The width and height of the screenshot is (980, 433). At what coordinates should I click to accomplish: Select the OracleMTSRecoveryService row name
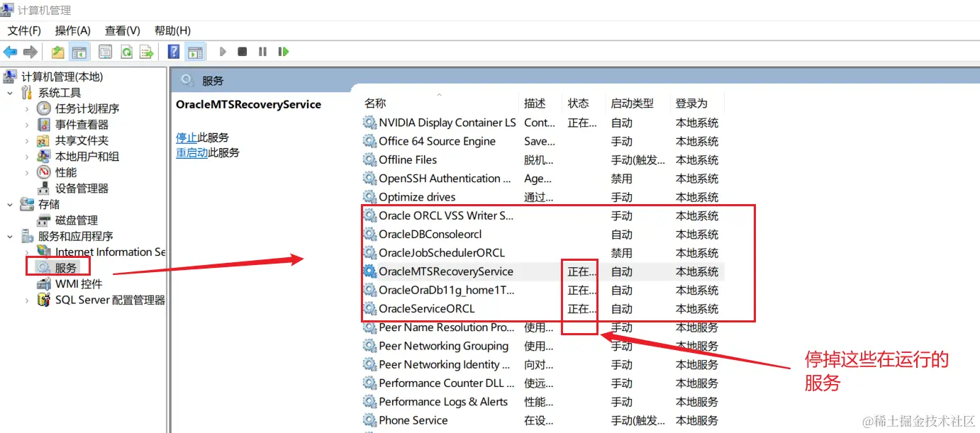[x=446, y=271]
